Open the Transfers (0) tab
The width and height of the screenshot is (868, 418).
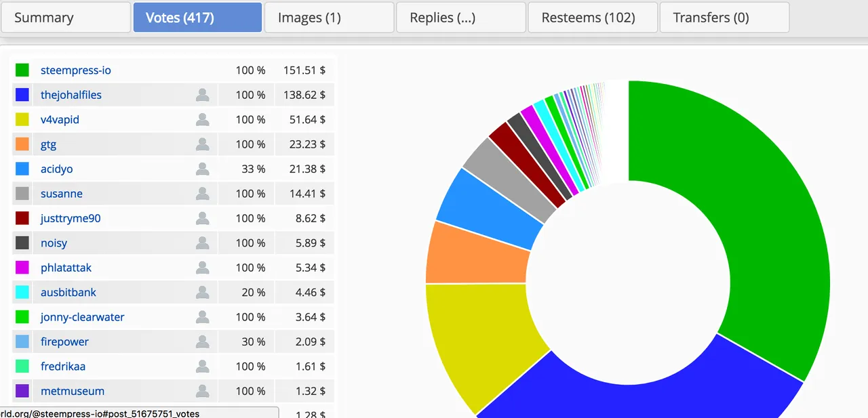(724, 18)
